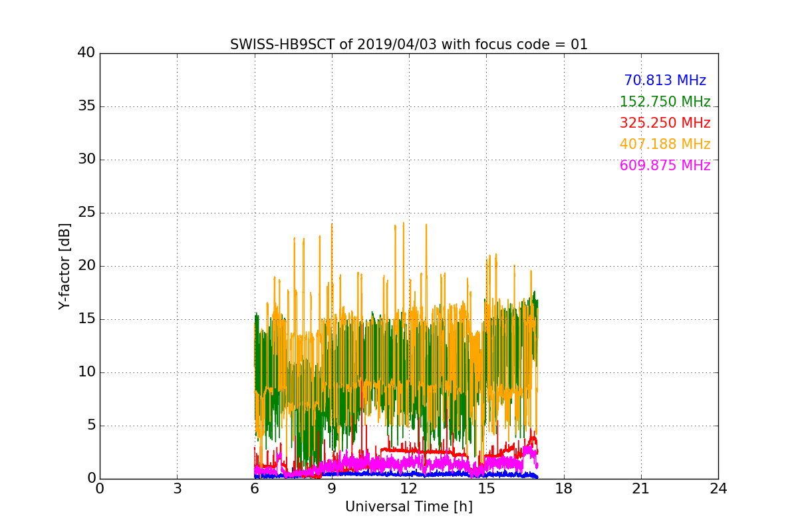Click the Universal Time [h] axis label
The width and height of the screenshot is (798, 532).
(409, 507)
